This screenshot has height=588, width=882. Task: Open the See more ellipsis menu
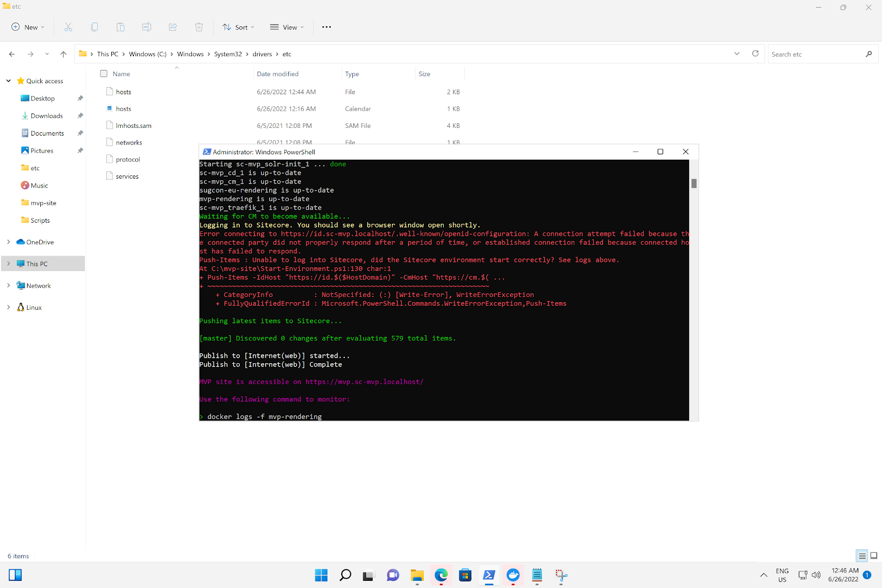(x=326, y=27)
